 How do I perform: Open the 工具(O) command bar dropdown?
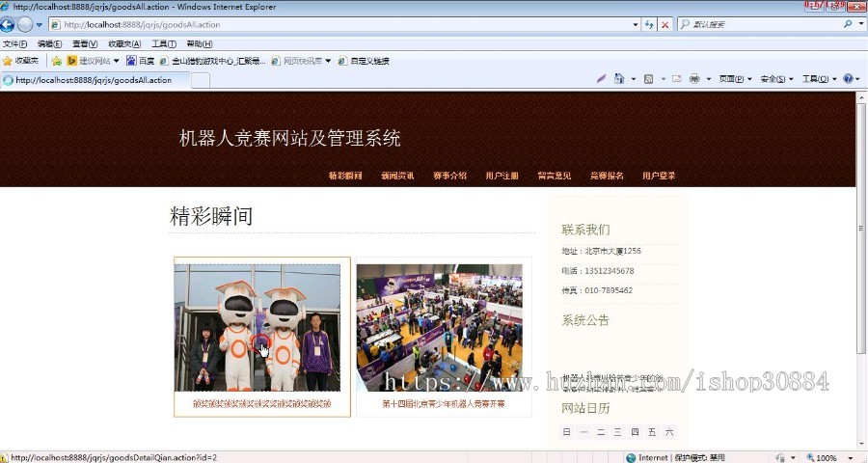pyautogui.click(x=819, y=79)
